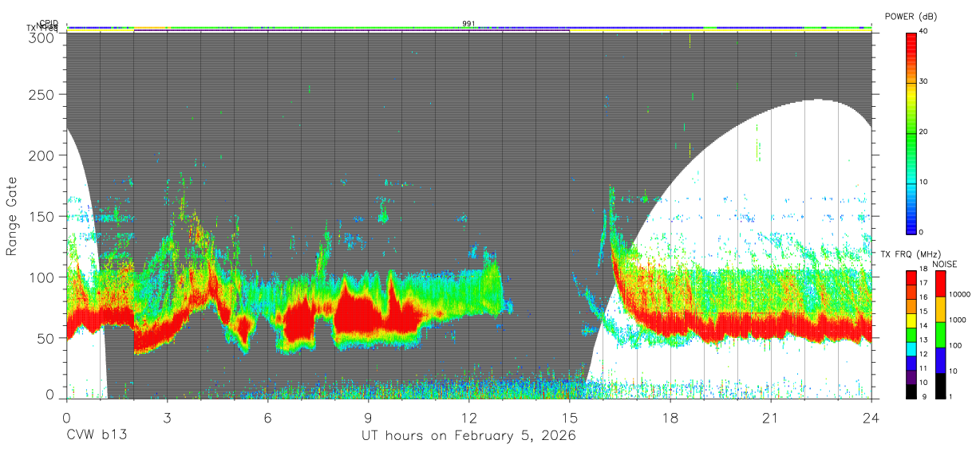This screenshot has height=452, width=980.
Task: Select the 30 tick on the POWER scale
Action: pyautogui.click(x=925, y=81)
